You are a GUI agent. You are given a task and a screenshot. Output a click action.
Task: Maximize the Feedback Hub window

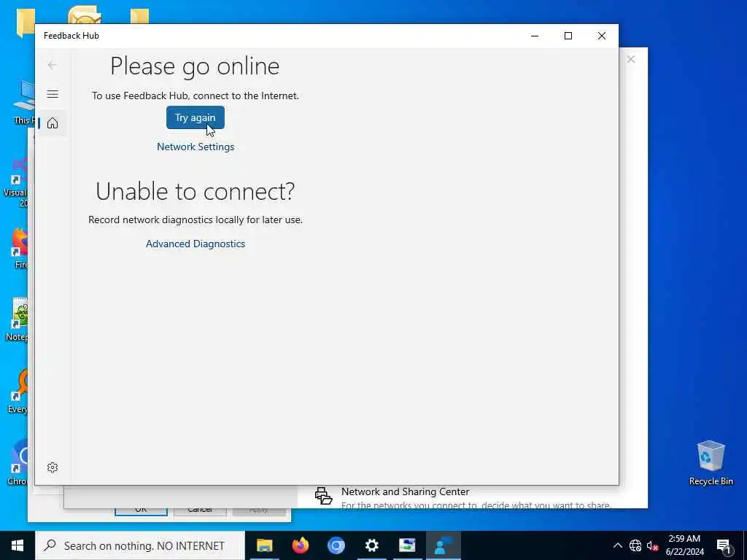[568, 36]
